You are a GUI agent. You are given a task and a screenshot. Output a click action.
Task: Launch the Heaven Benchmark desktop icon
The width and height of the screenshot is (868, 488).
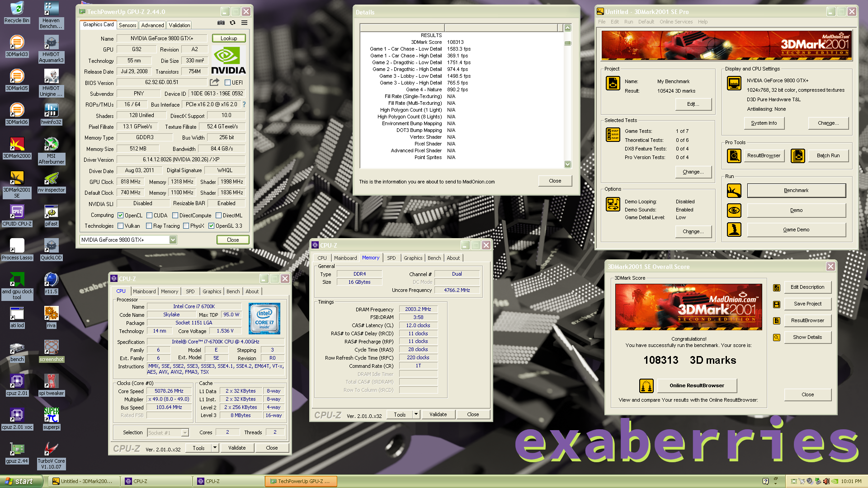(51, 15)
